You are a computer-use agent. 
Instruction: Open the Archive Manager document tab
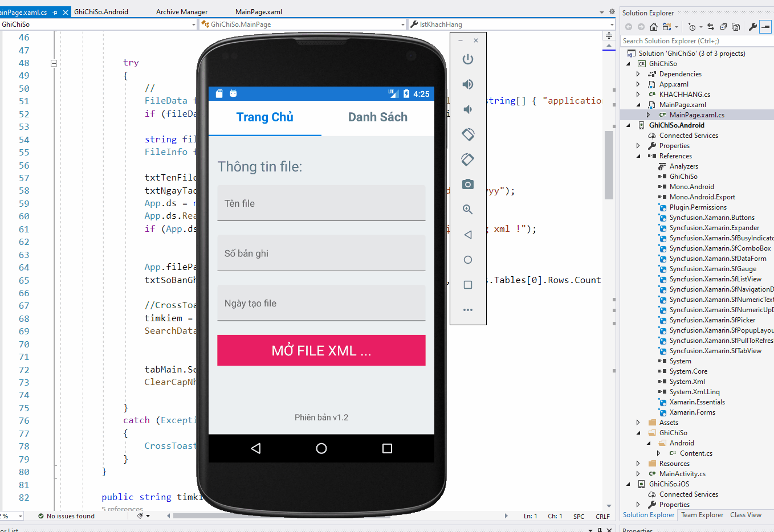coord(182,12)
